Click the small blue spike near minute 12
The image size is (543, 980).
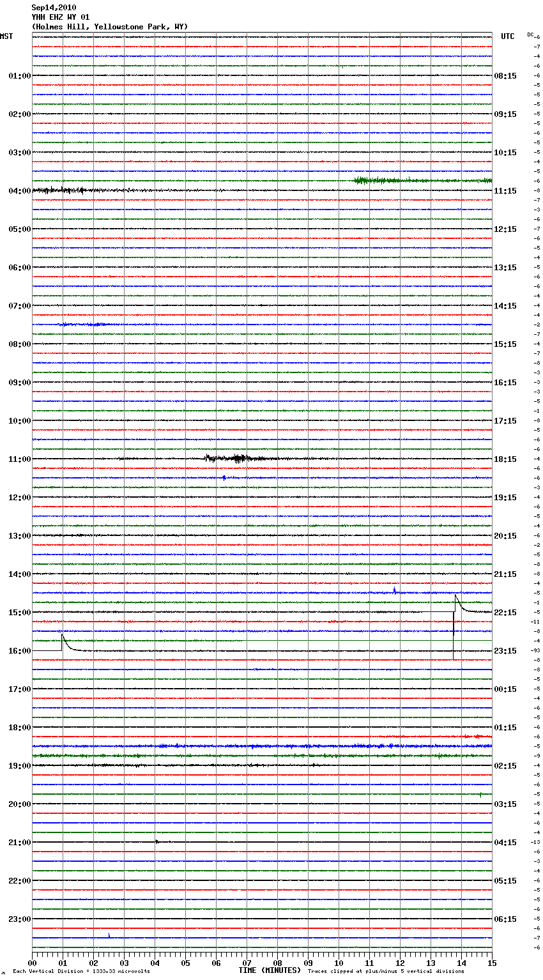coord(395,590)
